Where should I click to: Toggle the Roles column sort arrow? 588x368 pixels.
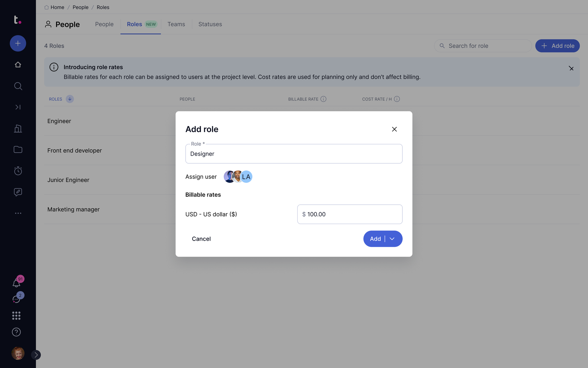coord(70,99)
